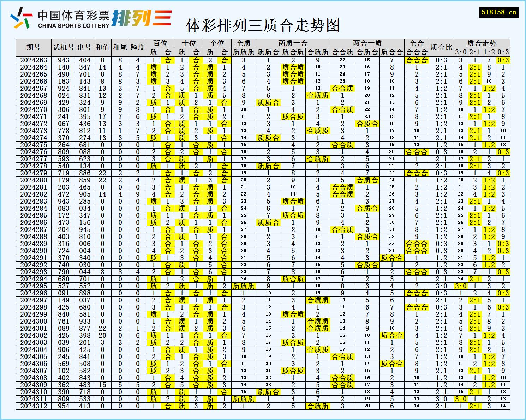Click the 两合一质 column group header

[367, 43]
